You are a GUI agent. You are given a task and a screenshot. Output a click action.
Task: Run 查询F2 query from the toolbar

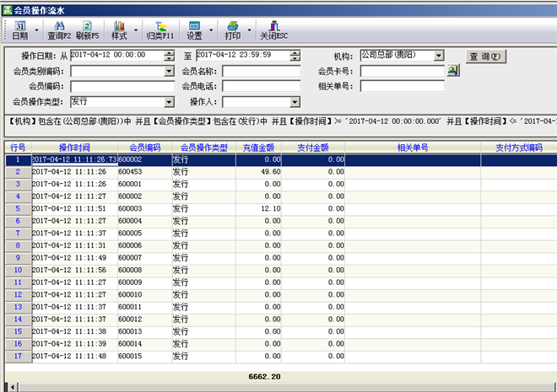[x=59, y=31]
